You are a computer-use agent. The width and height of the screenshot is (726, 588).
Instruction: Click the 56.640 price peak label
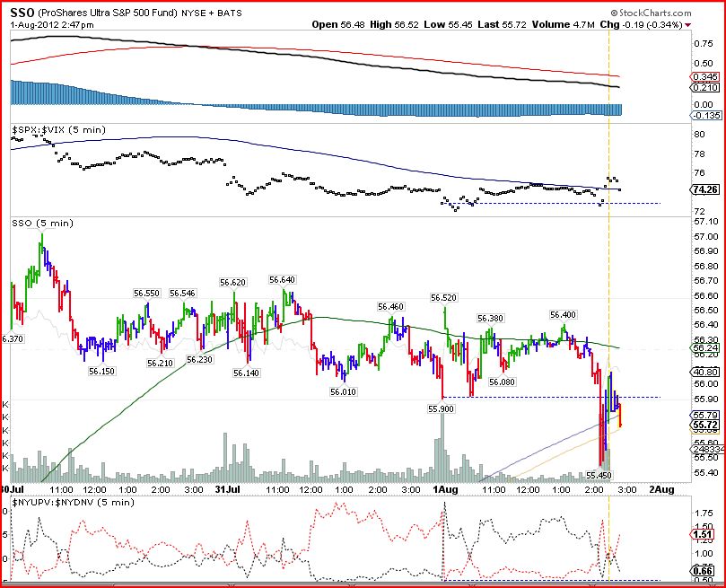coord(282,280)
